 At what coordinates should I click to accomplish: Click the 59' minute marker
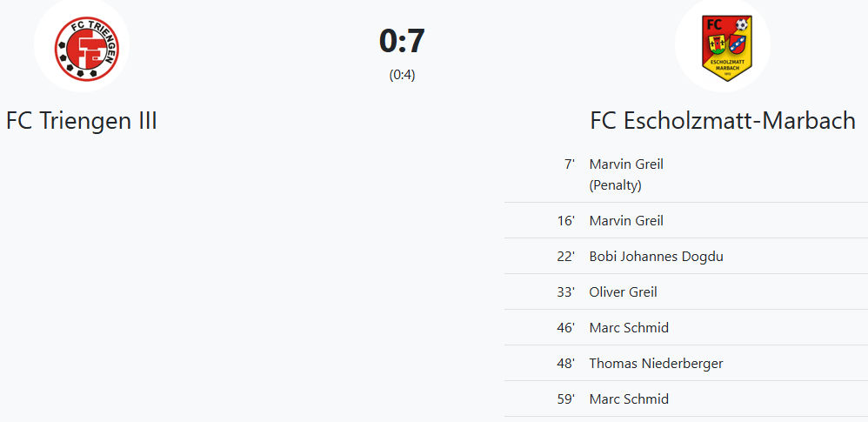click(566, 399)
